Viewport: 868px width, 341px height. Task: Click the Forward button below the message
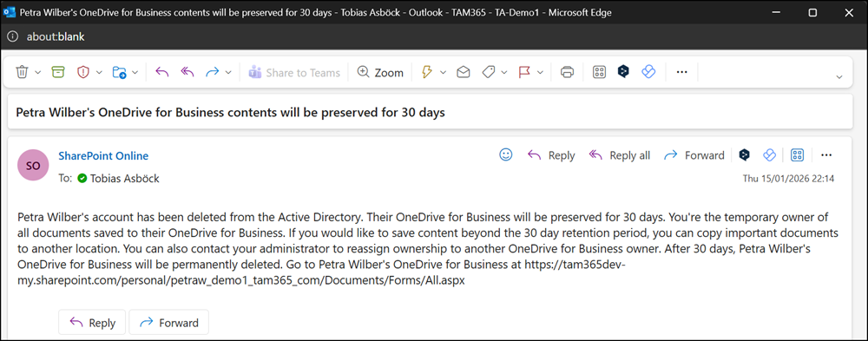click(169, 322)
